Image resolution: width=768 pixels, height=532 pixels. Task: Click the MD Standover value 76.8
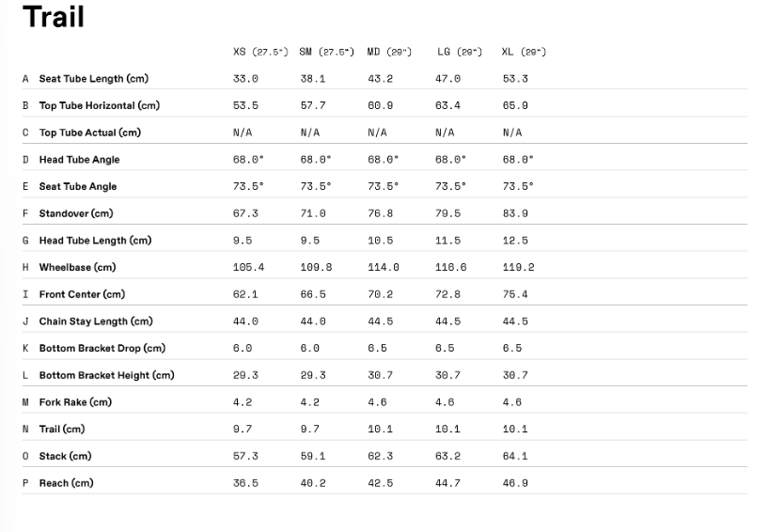380,213
